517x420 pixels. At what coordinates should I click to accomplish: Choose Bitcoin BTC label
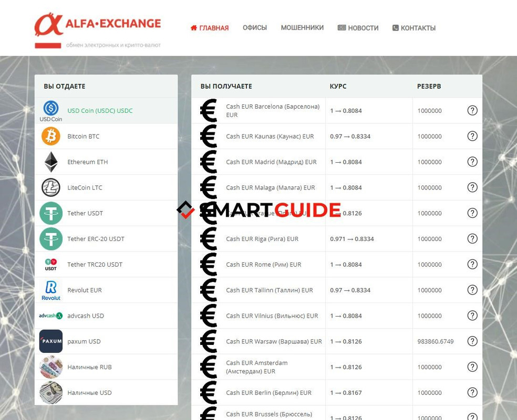(x=83, y=136)
